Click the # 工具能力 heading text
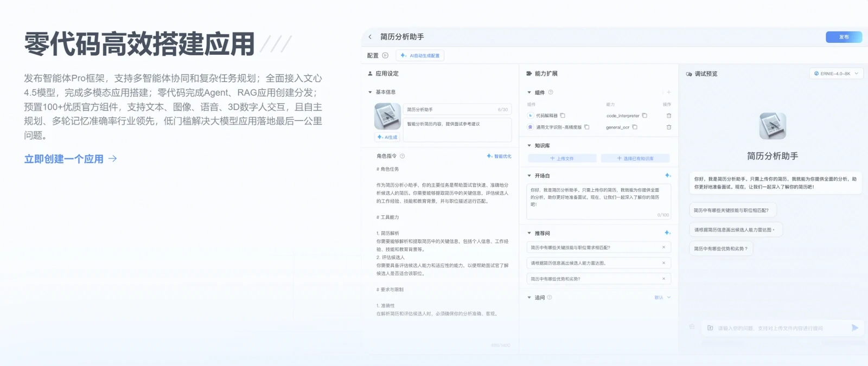Image resolution: width=868 pixels, height=366 pixels. 387,217
